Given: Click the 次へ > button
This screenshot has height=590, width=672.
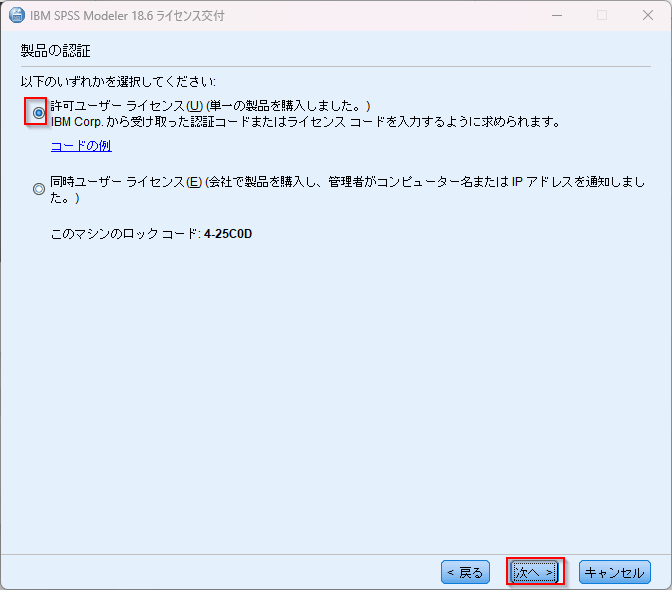Looking at the screenshot, I should (534, 572).
